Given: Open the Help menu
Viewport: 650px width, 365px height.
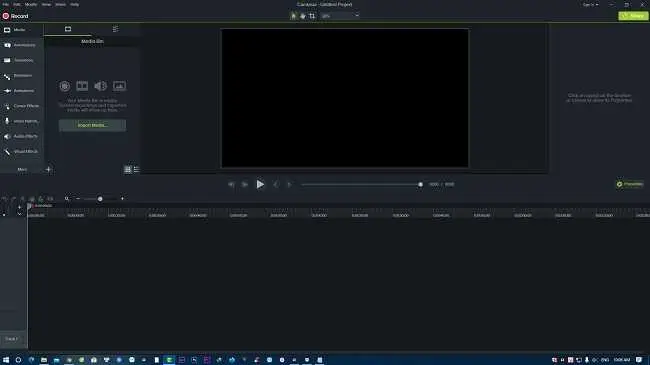Looking at the screenshot, I should [74, 4].
